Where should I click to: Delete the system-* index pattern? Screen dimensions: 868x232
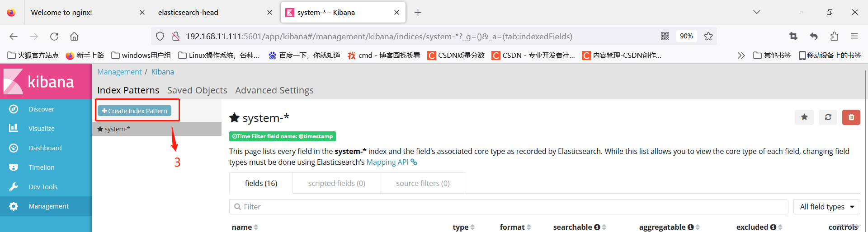(851, 117)
